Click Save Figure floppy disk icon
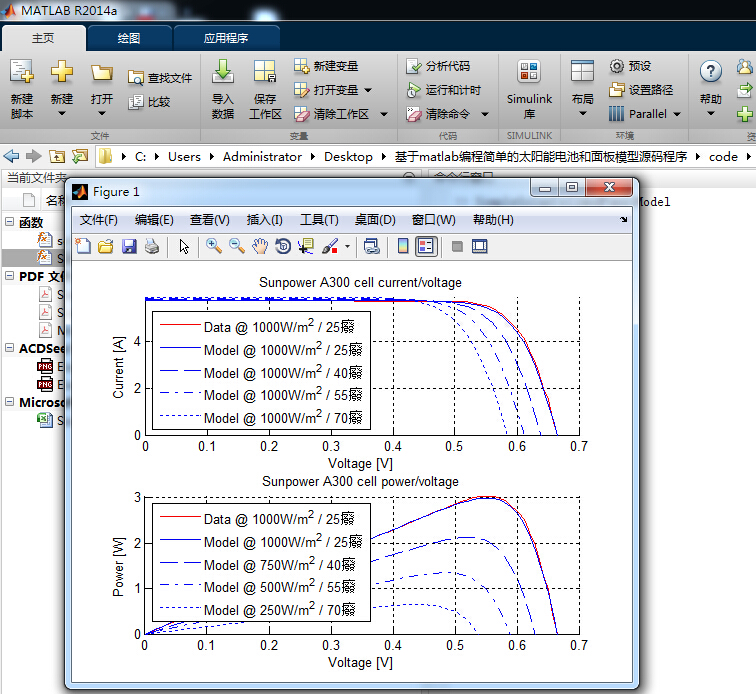Image resolution: width=756 pixels, height=694 pixels. click(x=129, y=246)
